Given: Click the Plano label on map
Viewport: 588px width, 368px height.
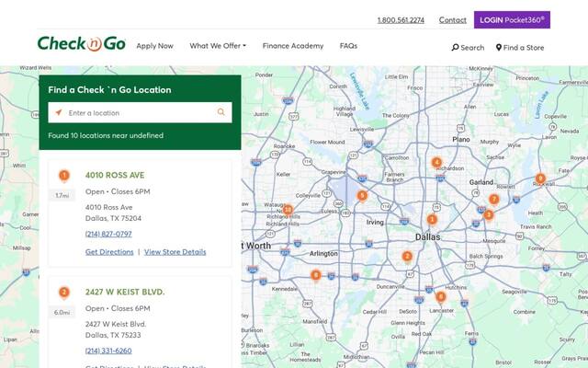Looking at the screenshot, I should tap(461, 139).
